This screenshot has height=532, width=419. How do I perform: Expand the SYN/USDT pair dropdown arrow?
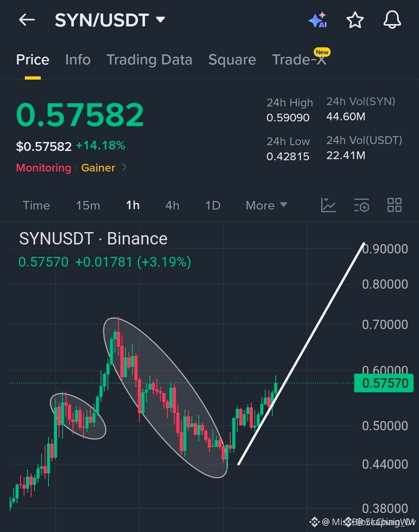click(160, 19)
